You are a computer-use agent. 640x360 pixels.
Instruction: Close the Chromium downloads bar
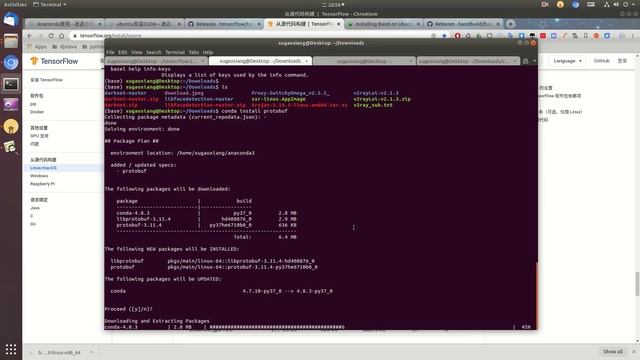[x=634, y=351]
